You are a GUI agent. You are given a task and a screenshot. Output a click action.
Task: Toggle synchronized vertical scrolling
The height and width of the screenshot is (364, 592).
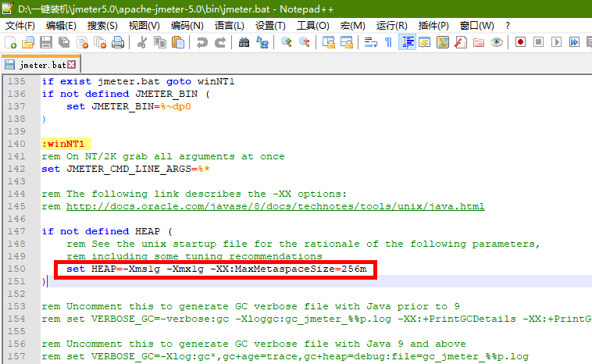click(x=329, y=42)
